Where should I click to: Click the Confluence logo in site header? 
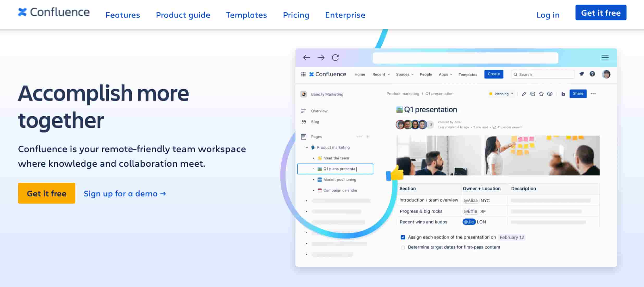tap(54, 12)
